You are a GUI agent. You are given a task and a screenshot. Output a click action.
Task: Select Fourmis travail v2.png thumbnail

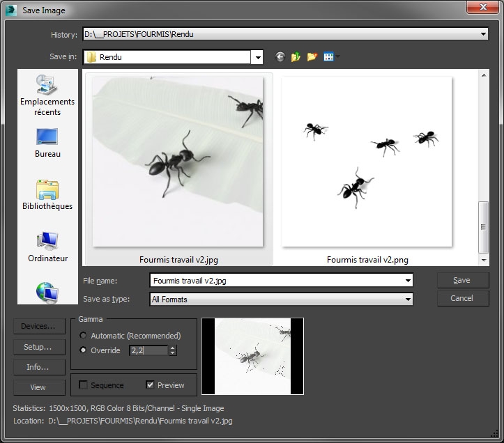click(x=367, y=162)
